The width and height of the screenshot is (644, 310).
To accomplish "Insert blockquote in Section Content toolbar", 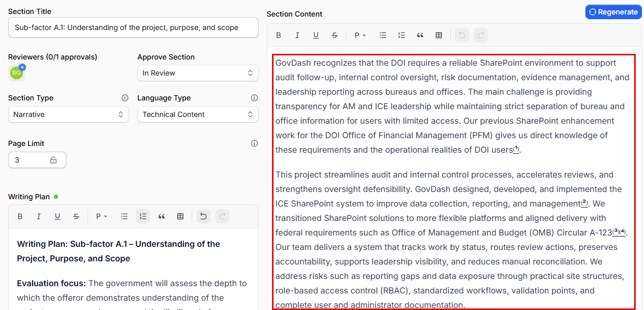I will pyautogui.click(x=420, y=35).
